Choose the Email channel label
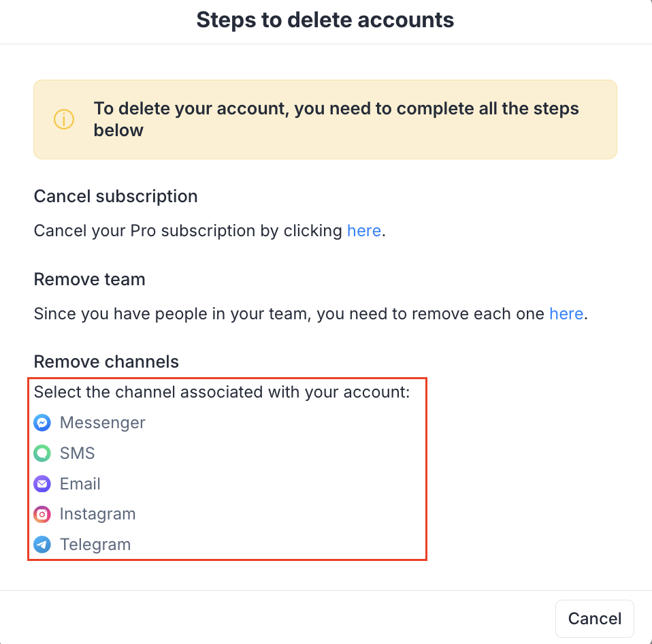The height and width of the screenshot is (644, 652). coord(80,484)
